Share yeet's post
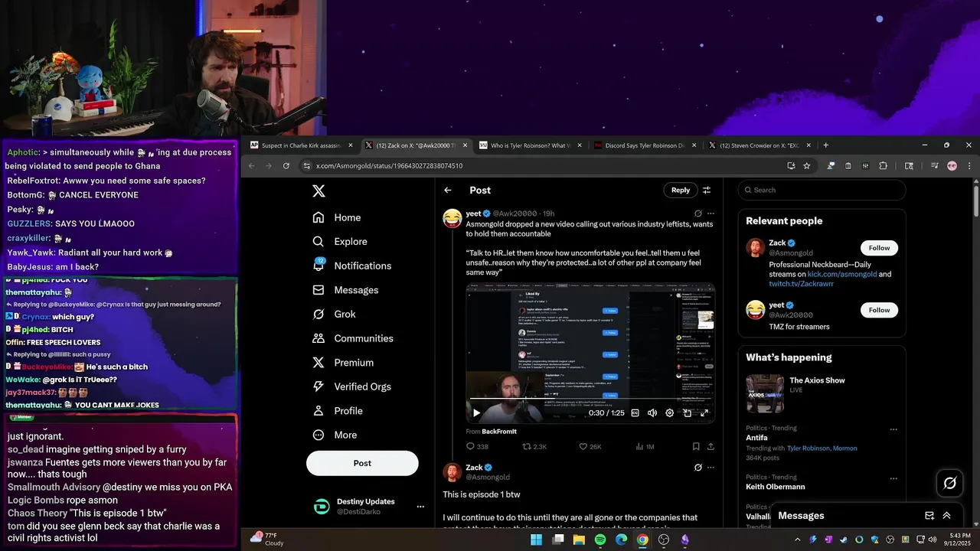 coord(710,446)
